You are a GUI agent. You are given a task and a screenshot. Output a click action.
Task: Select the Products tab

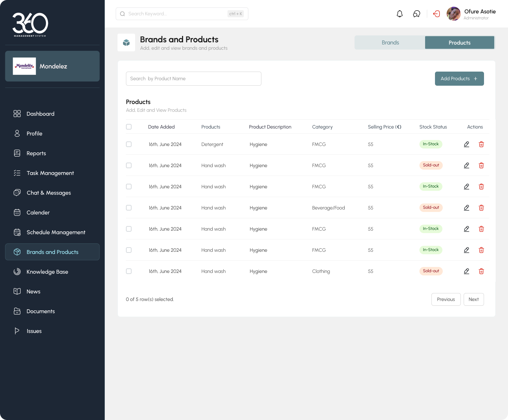click(459, 43)
